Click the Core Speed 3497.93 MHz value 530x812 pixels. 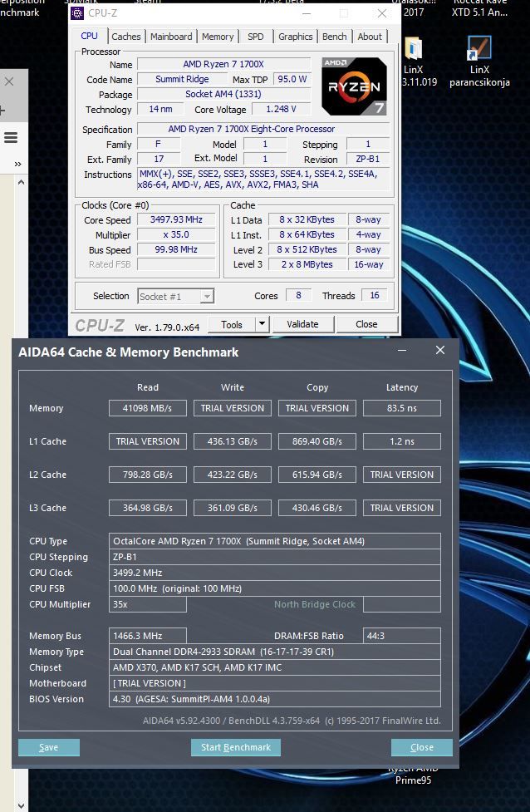tap(176, 219)
